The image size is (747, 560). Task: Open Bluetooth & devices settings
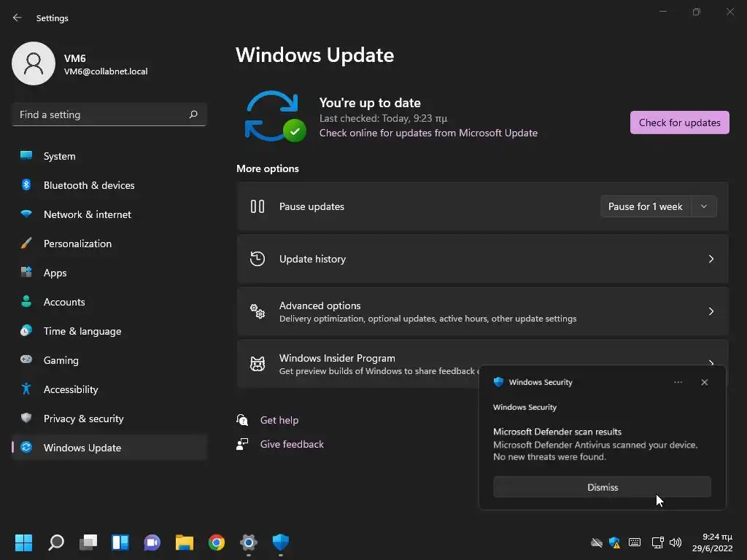109,185
